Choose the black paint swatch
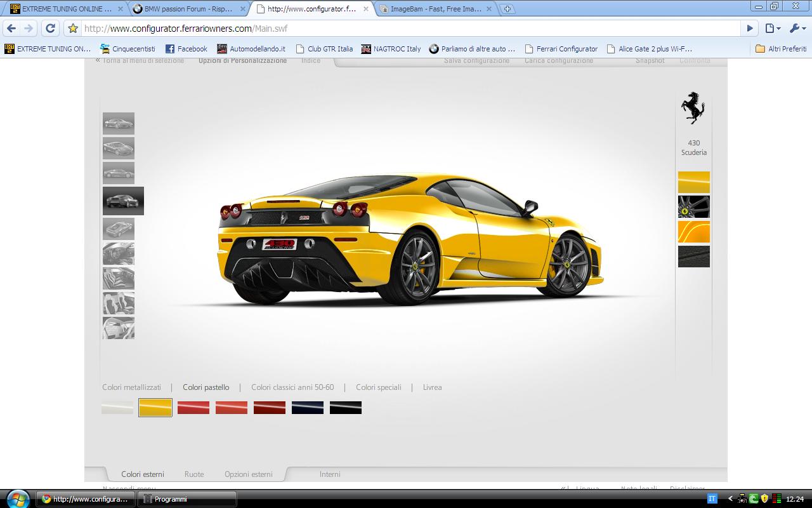The width and height of the screenshot is (812, 508). coord(346,408)
